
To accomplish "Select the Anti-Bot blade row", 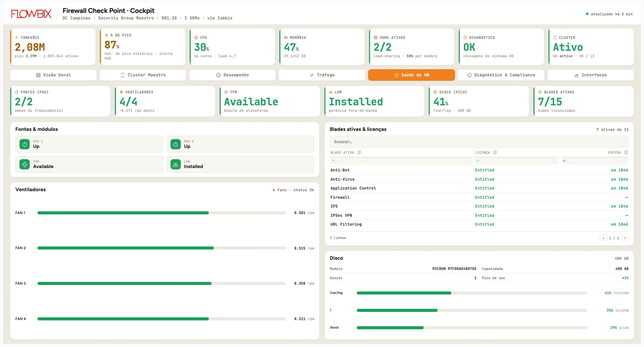I will (x=479, y=170).
